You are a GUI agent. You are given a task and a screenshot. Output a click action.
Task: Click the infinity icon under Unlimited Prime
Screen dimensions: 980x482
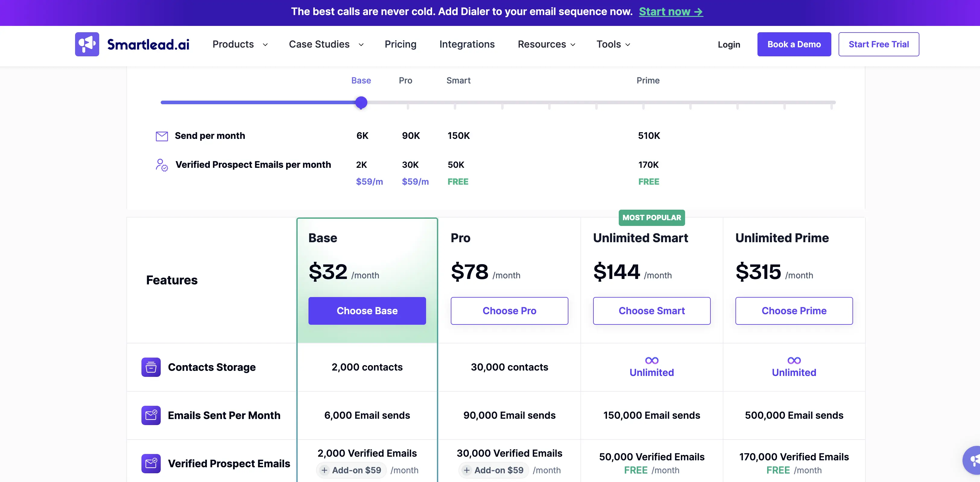(794, 360)
